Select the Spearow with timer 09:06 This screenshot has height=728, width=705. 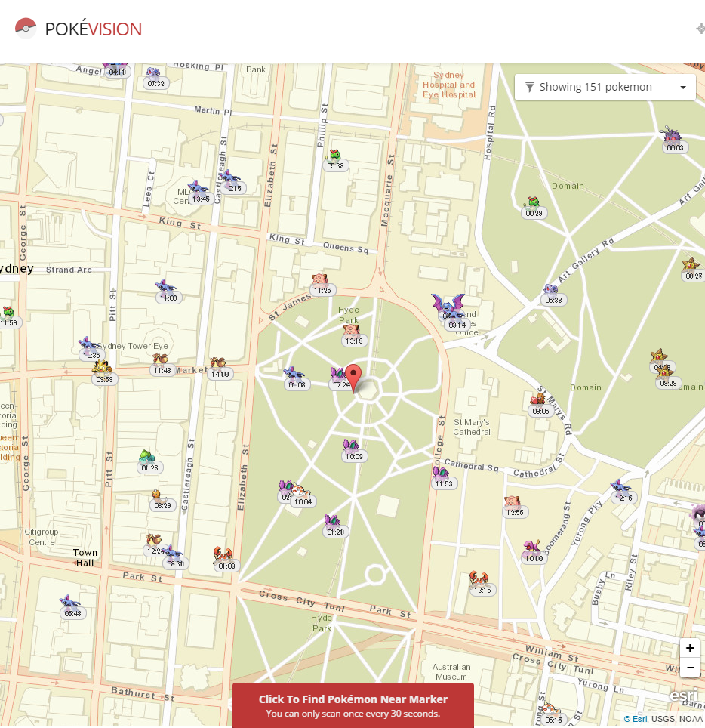click(540, 405)
